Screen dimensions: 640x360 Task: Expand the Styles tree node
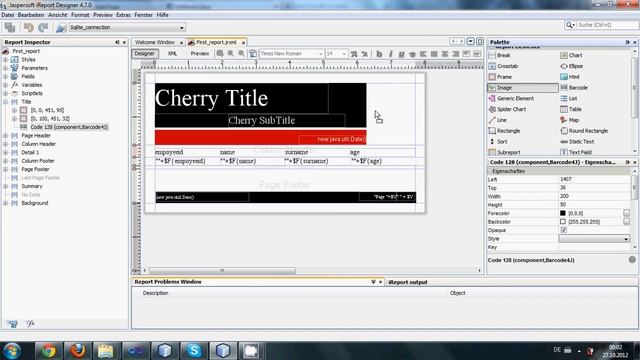coord(6,60)
